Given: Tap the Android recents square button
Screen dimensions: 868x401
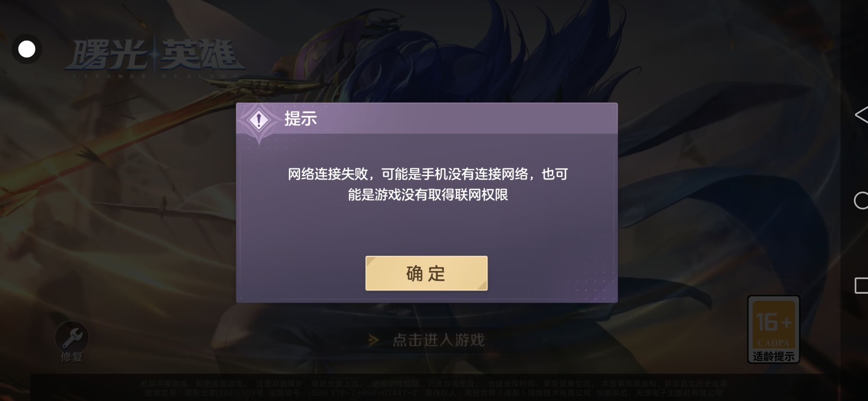Looking at the screenshot, I should tap(861, 286).
